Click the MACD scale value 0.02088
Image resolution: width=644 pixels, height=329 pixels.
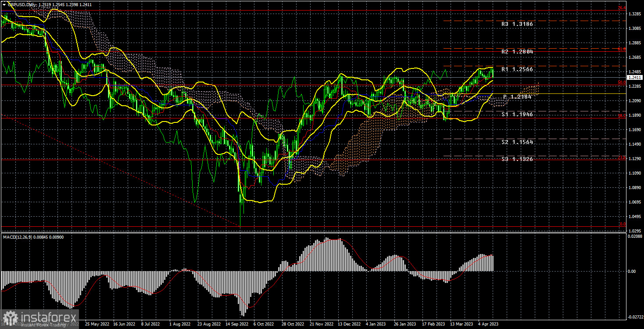(635, 236)
